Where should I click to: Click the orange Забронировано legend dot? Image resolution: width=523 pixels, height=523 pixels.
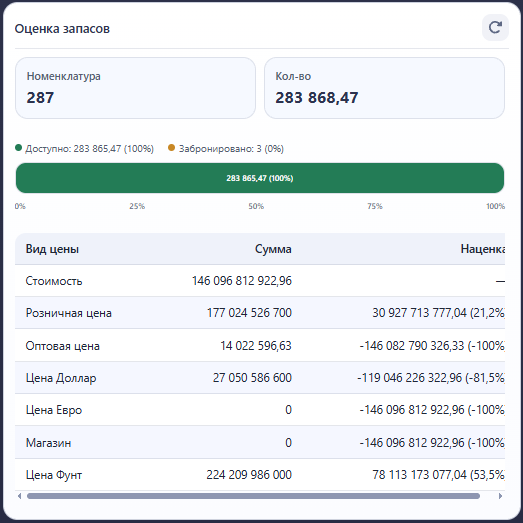point(171,148)
